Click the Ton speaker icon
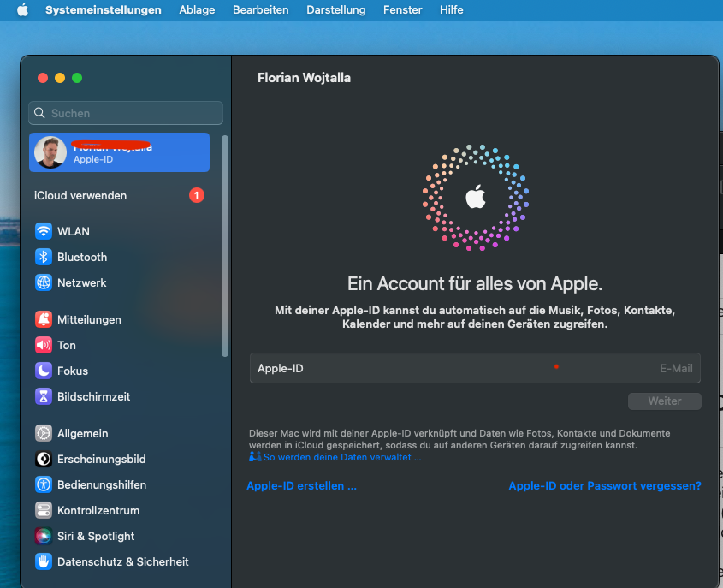Image resolution: width=723 pixels, height=588 pixels. tap(44, 345)
